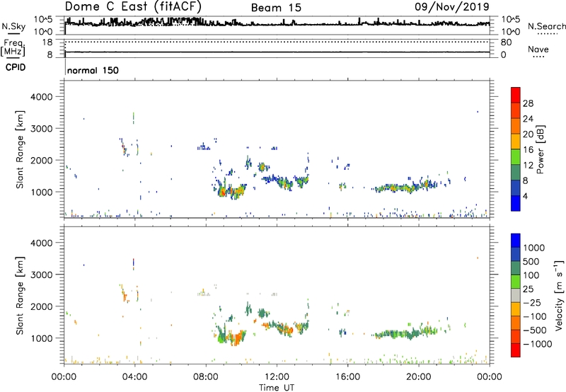Click the 'Beam 15' label
Screen dimensions: 566x392
coord(276,8)
